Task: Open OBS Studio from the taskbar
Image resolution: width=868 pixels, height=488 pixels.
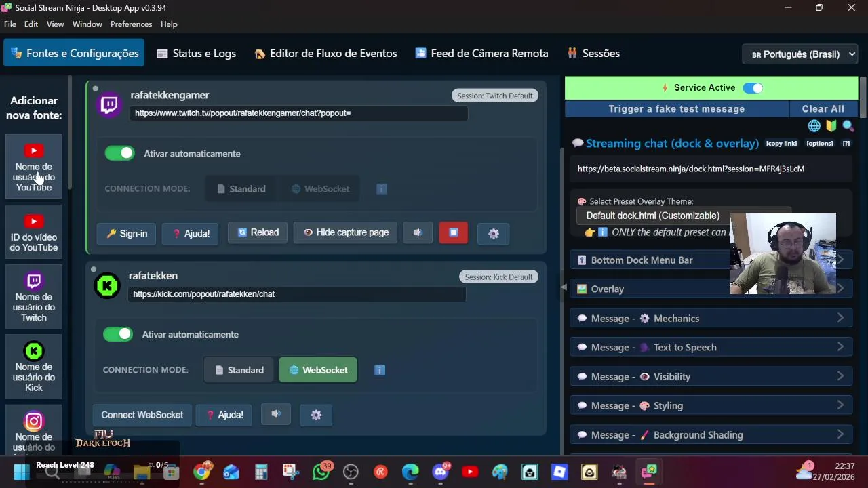Action: click(351, 472)
